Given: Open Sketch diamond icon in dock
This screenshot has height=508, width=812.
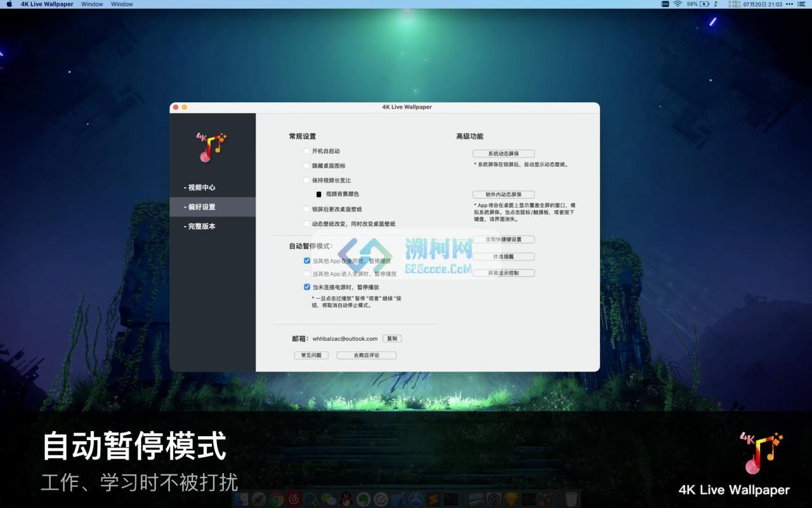Looking at the screenshot, I should [x=511, y=499].
